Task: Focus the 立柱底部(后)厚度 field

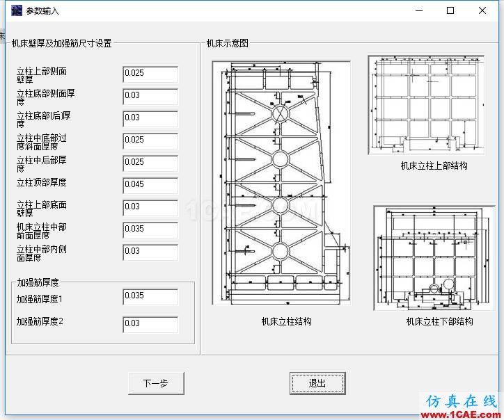Action: click(150, 119)
